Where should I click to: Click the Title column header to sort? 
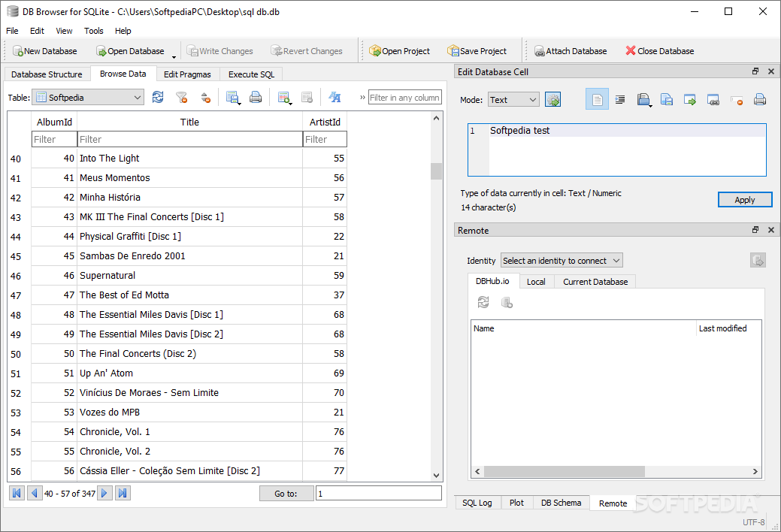pos(189,122)
